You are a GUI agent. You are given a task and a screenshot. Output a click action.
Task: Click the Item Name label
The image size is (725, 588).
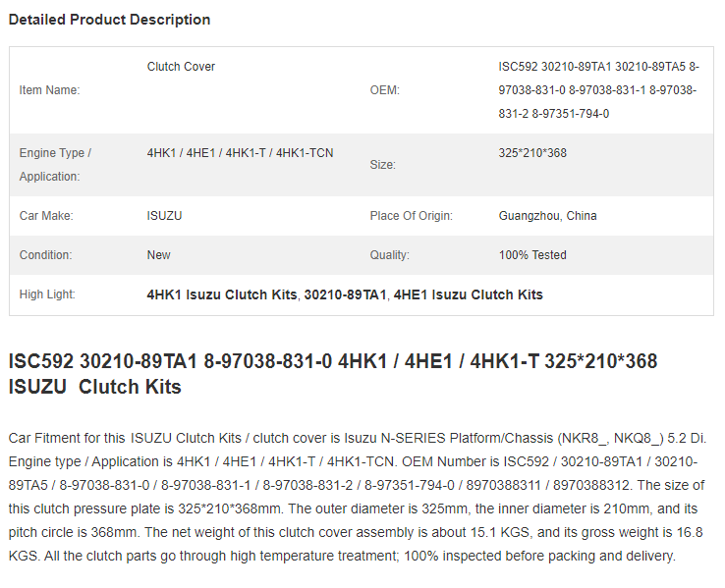49,90
